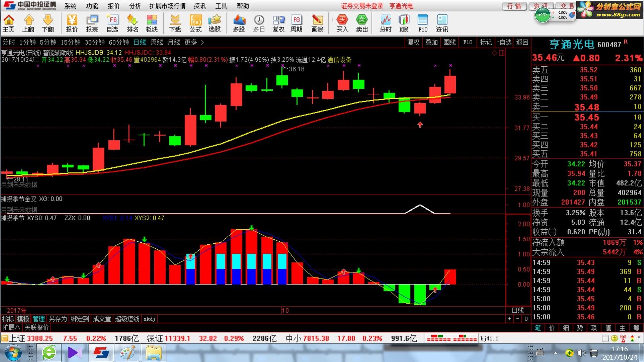Click the 行情 button at top right

[514, 6]
